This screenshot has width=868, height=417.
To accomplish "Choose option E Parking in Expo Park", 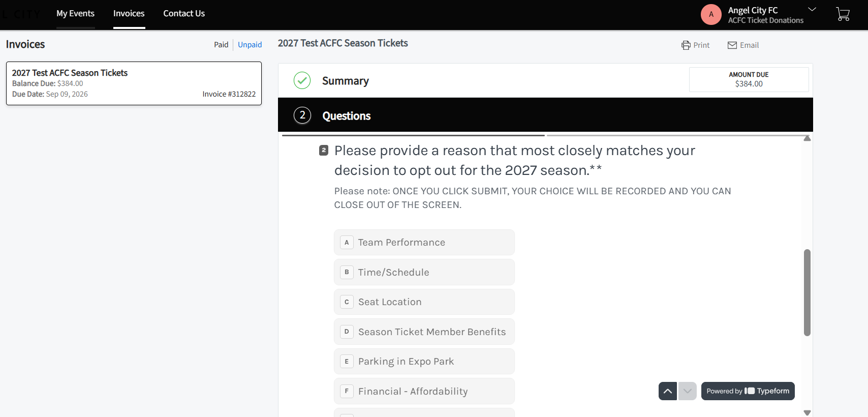I will [x=424, y=362].
